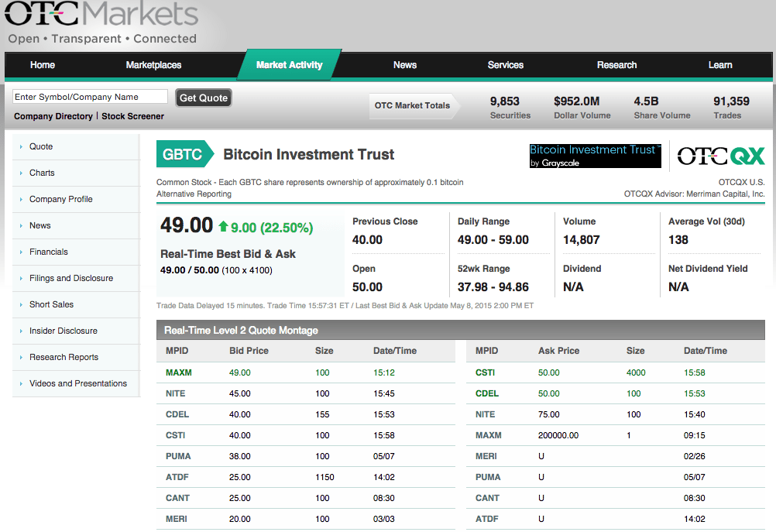The image size is (776, 532).
Task: Go to the Research menu
Action: tap(616, 65)
